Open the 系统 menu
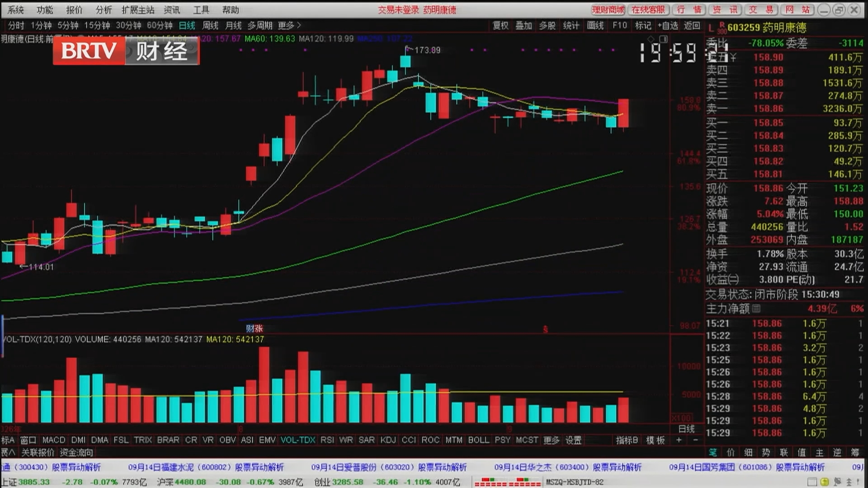Image resolution: width=868 pixels, height=488 pixels. click(x=16, y=10)
